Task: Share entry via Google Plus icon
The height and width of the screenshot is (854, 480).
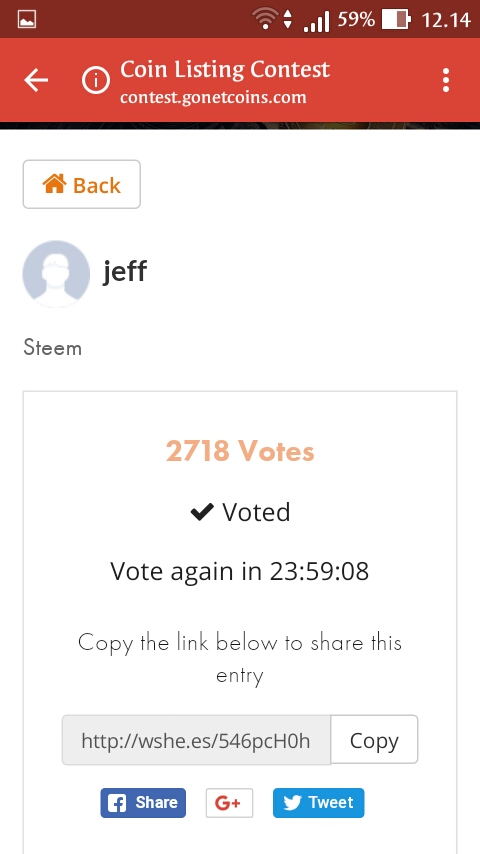Action: coord(229,803)
